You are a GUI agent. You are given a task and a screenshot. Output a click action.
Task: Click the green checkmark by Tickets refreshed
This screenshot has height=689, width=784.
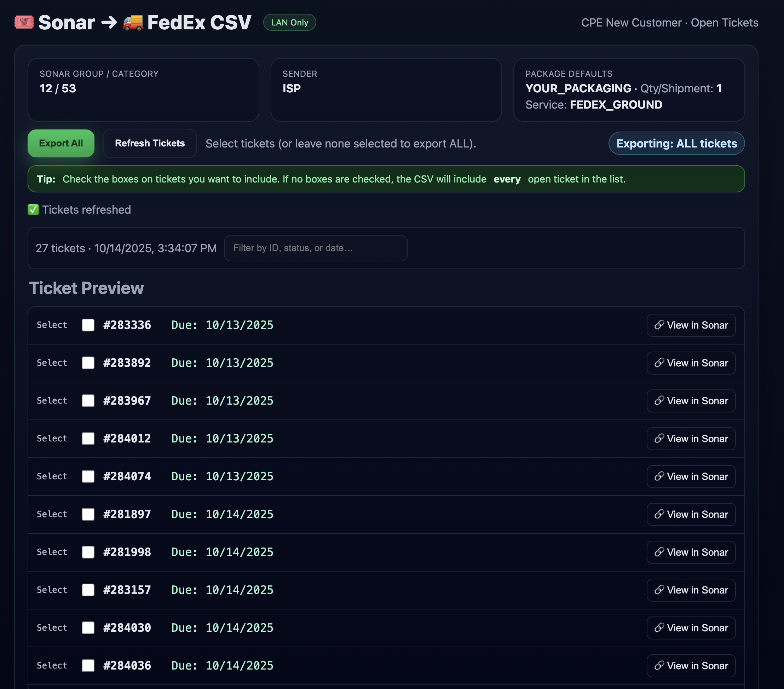pos(33,210)
